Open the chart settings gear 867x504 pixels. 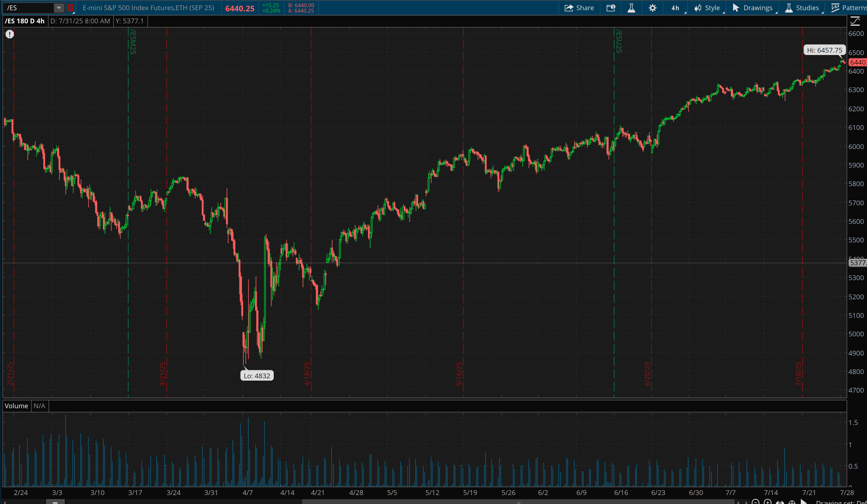652,7
